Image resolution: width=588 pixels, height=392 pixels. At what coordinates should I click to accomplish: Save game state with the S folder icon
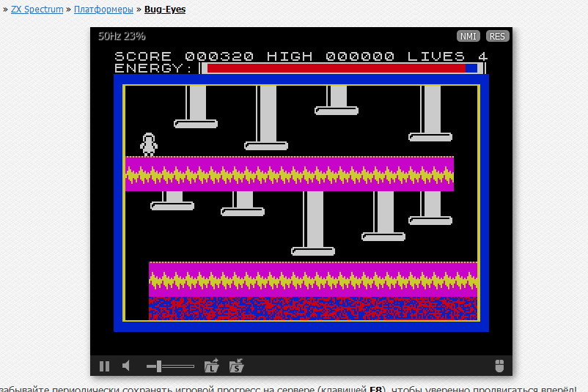[x=236, y=366]
